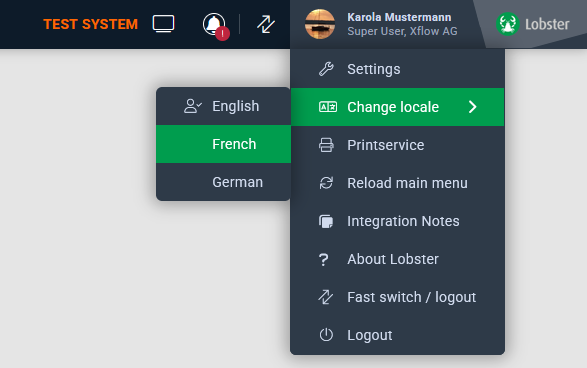The height and width of the screenshot is (368, 587).
Task: Choose the English locale option
Action: [x=223, y=106]
